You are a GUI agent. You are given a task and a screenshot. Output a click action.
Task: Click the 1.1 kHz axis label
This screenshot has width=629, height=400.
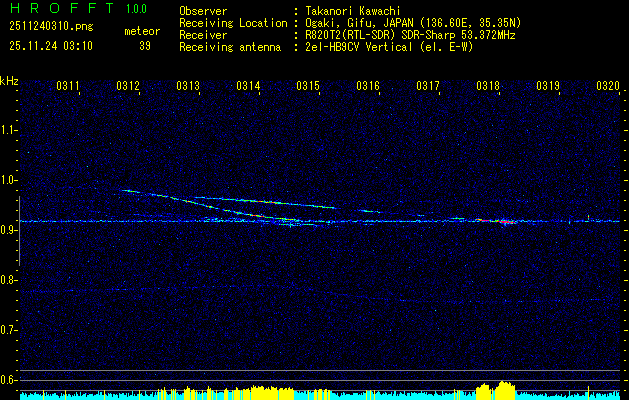coord(8,130)
